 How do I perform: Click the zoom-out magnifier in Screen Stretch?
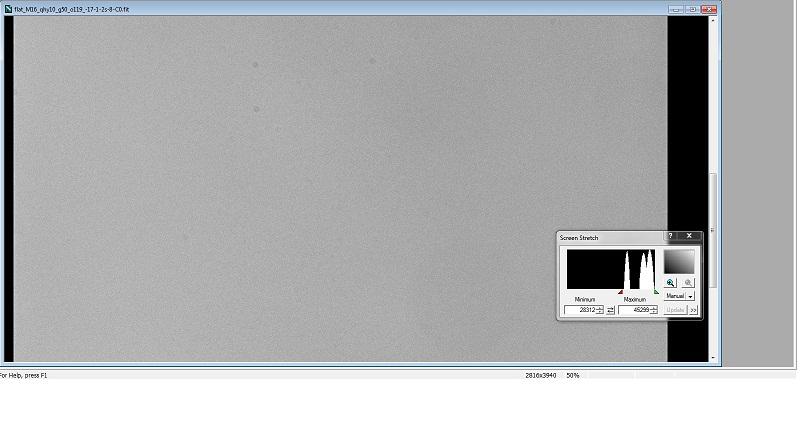[688, 283]
